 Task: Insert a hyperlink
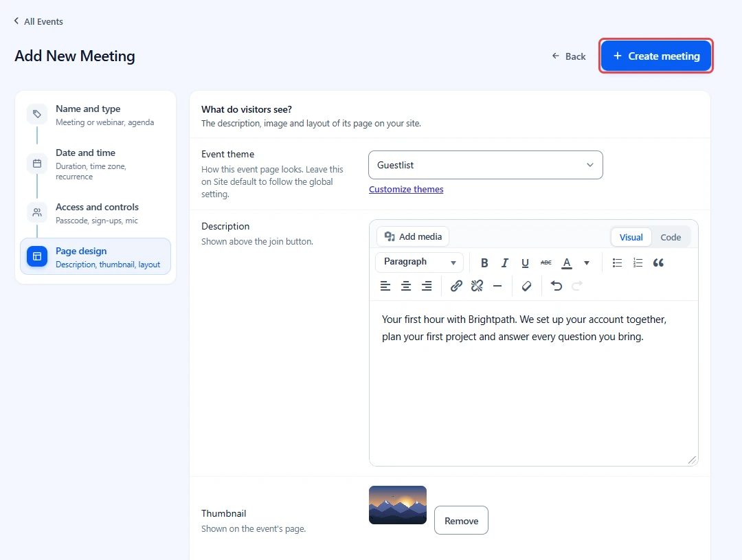[456, 286]
